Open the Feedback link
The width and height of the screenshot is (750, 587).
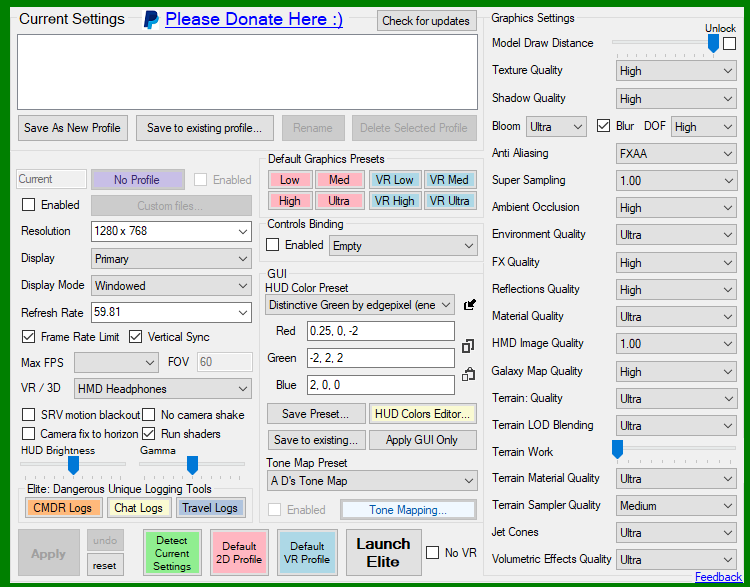718,577
